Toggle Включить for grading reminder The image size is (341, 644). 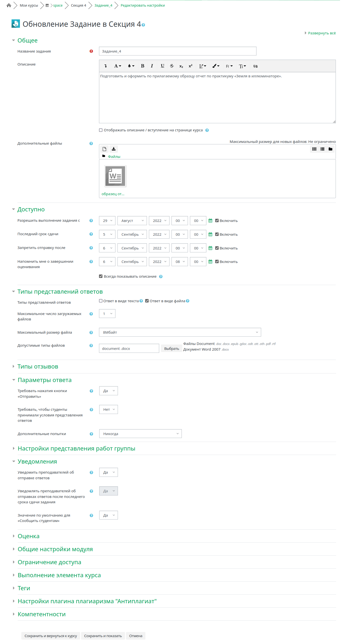[217, 261]
